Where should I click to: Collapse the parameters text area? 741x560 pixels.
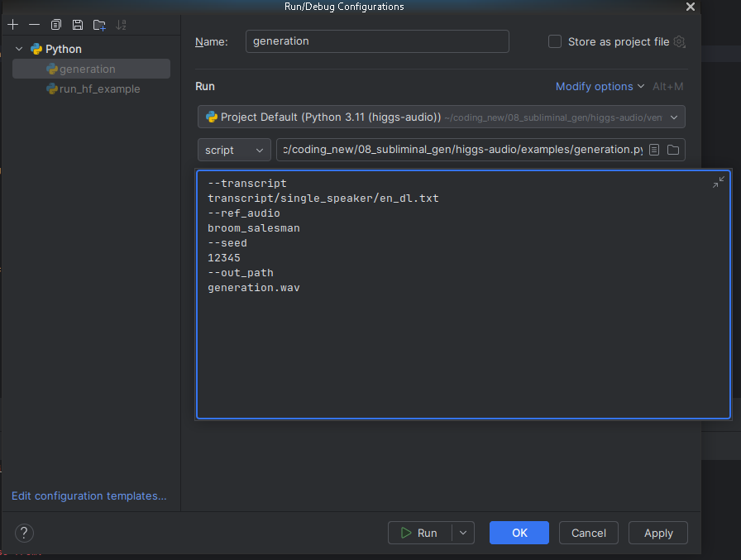pyautogui.click(x=718, y=182)
